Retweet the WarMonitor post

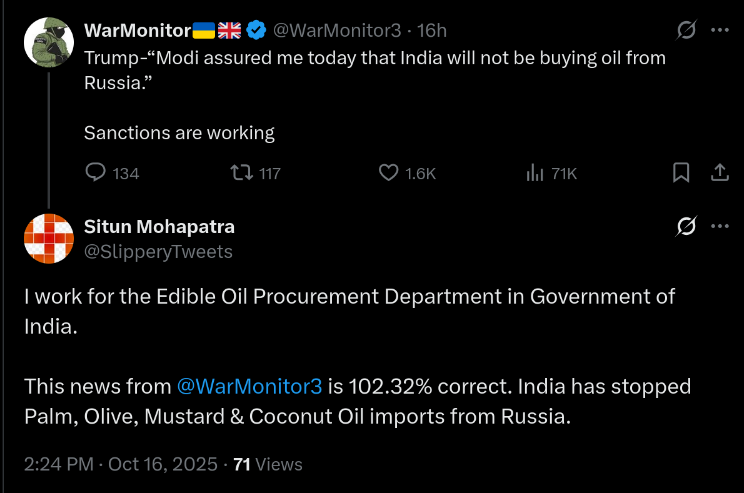click(x=241, y=173)
